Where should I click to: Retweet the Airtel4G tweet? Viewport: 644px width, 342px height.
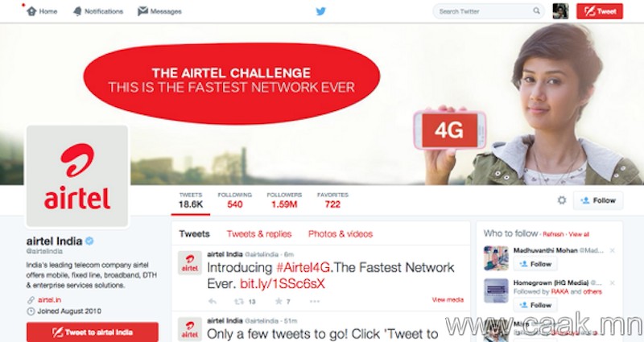point(238,301)
